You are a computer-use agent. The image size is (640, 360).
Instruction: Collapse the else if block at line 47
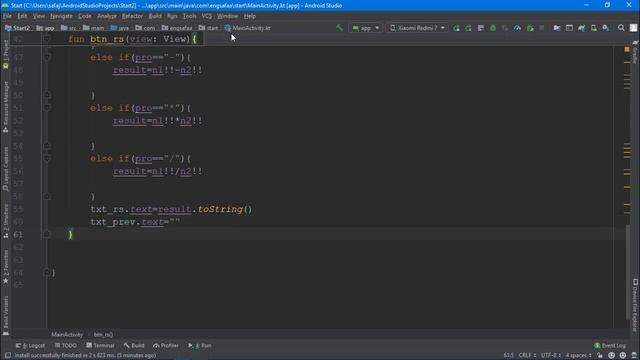click(47, 57)
